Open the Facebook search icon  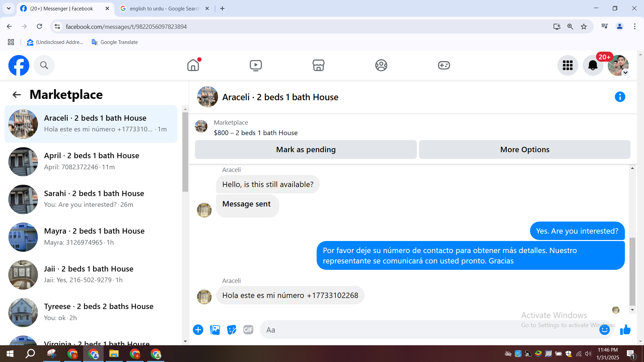pyautogui.click(x=44, y=65)
